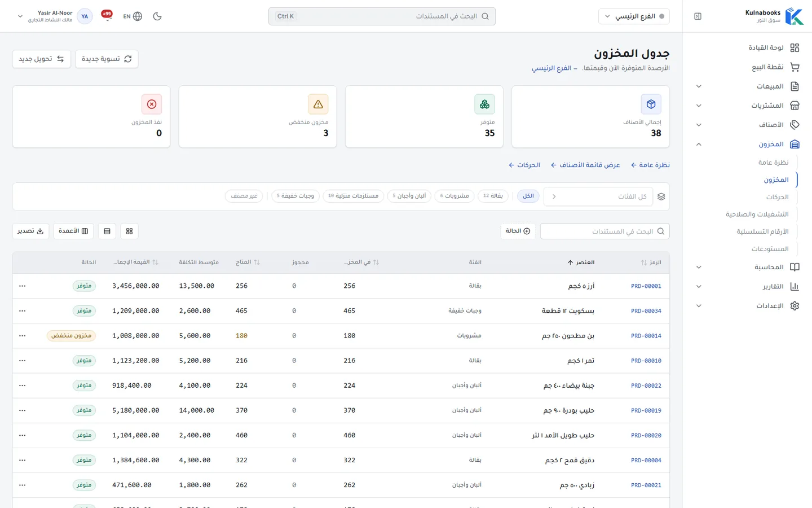Switch language to EN
Viewport: 812px width, 508px height.
tap(133, 16)
